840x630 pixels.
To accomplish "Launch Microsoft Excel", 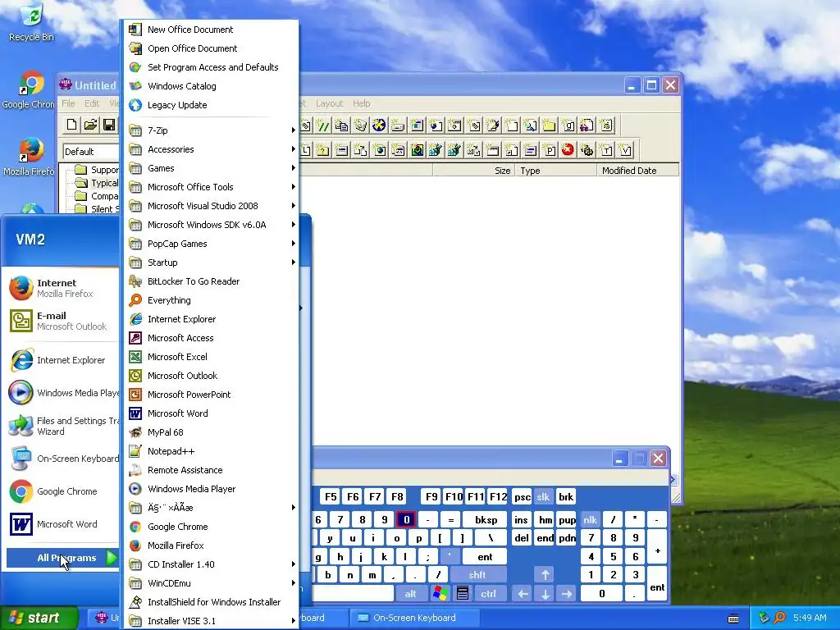I will 211,357.
